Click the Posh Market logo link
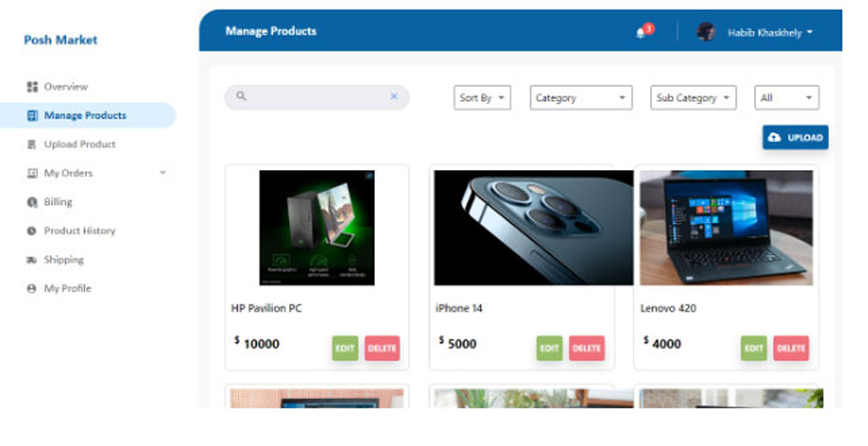This screenshot has width=868, height=446. point(61,40)
